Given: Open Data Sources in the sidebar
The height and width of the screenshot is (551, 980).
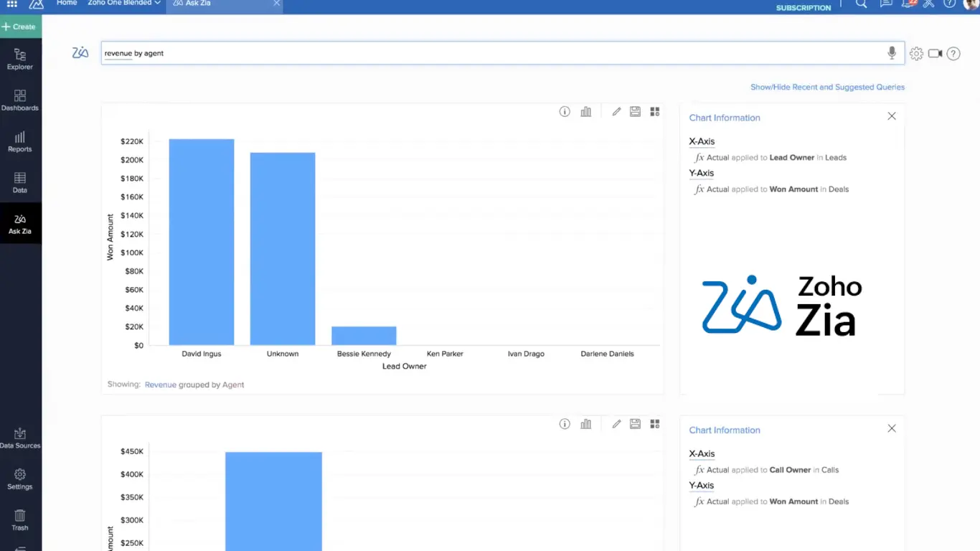Looking at the screenshot, I should pos(20,438).
